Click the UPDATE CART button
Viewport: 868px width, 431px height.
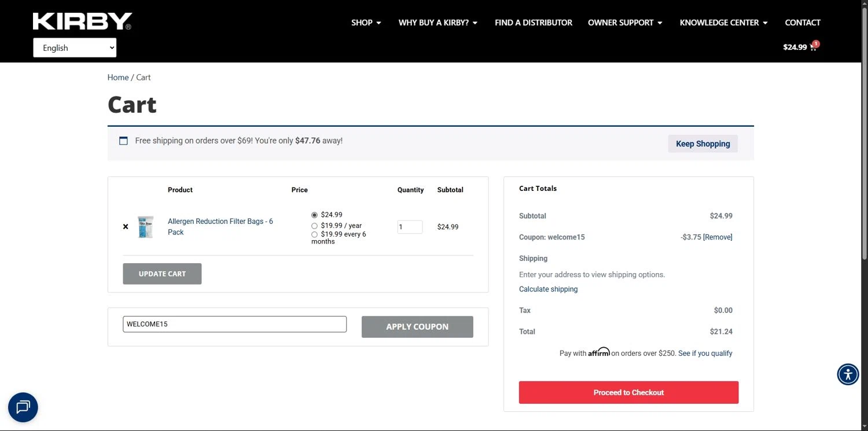tap(162, 274)
